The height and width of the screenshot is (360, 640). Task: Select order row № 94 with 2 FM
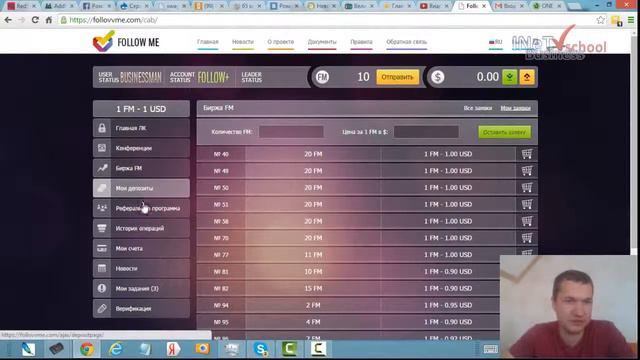point(348,305)
